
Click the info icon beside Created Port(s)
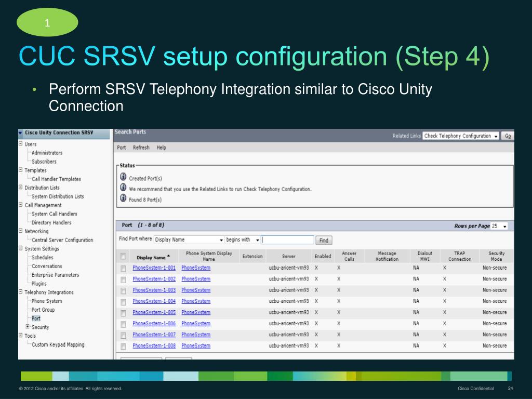[123, 177]
